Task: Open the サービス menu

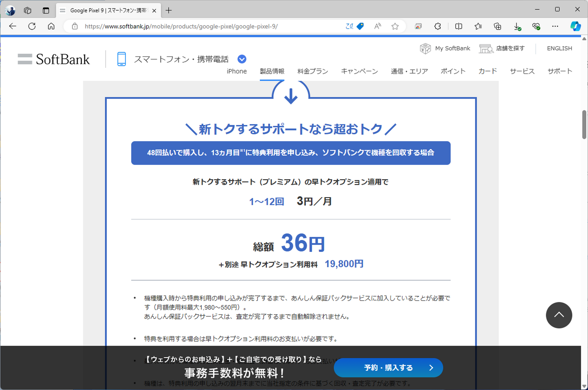Action: (x=522, y=71)
